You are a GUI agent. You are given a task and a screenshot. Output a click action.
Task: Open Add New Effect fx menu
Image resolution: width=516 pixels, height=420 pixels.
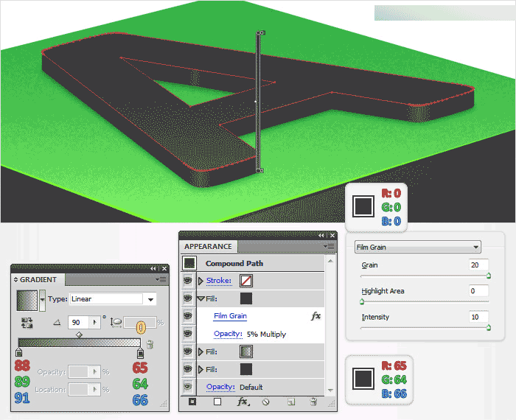tap(243, 402)
